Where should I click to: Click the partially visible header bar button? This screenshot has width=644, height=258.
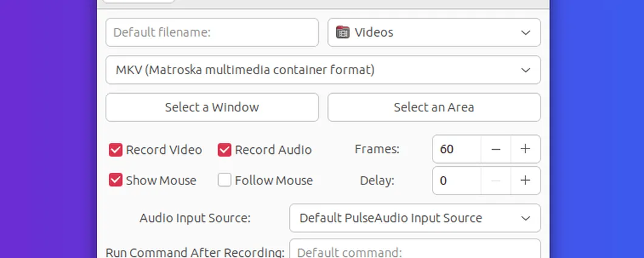tap(139, 1)
